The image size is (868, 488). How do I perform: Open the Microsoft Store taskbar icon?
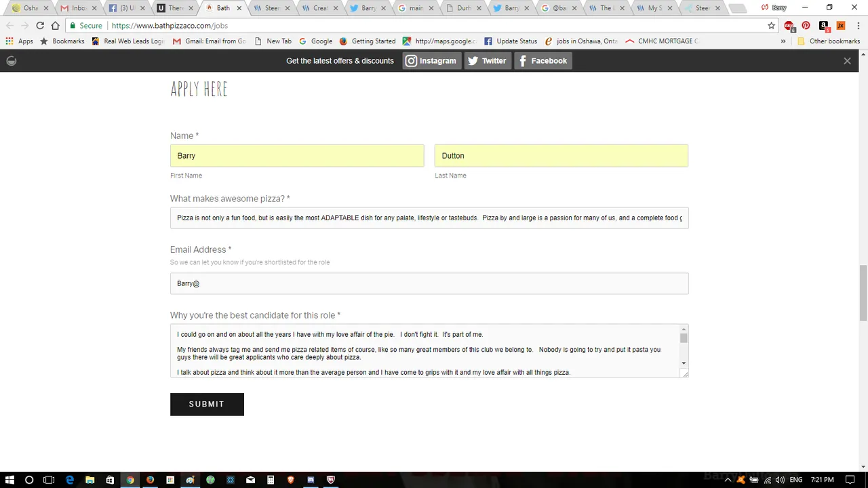pyautogui.click(x=110, y=480)
